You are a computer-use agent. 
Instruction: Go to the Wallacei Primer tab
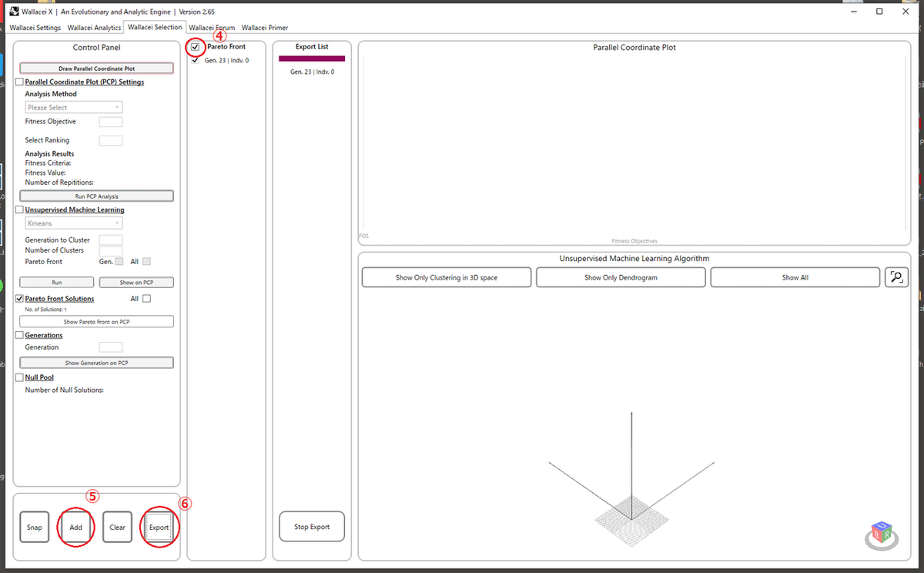(265, 28)
